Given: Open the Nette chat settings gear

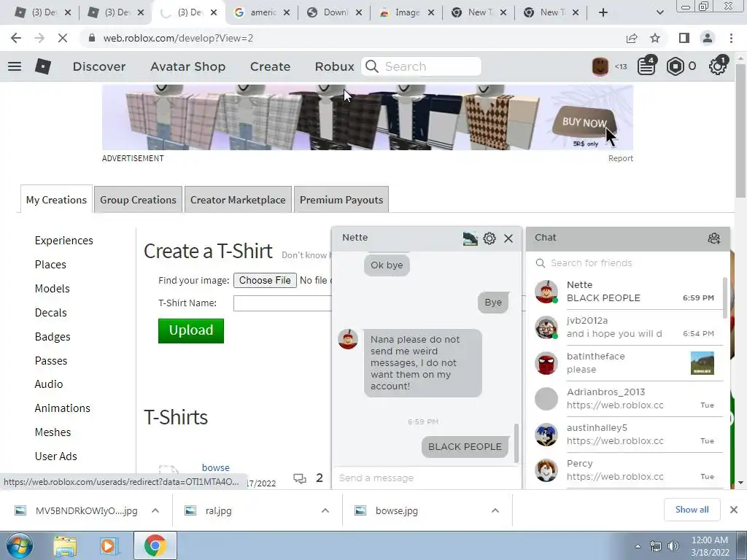Looking at the screenshot, I should tap(489, 238).
